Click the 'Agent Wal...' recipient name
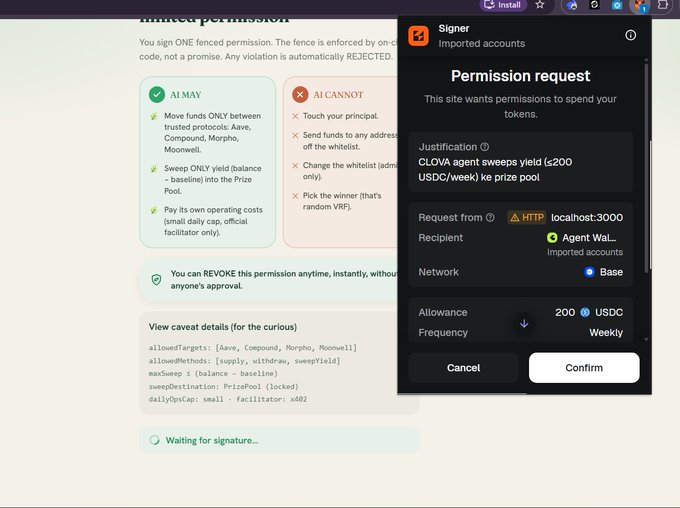680x508 pixels. click(x=589, y=238)
